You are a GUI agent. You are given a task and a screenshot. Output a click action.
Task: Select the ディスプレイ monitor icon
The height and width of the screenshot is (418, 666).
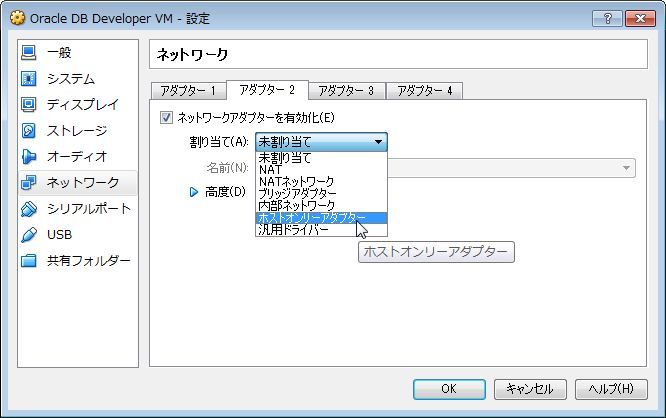[28, 104]
